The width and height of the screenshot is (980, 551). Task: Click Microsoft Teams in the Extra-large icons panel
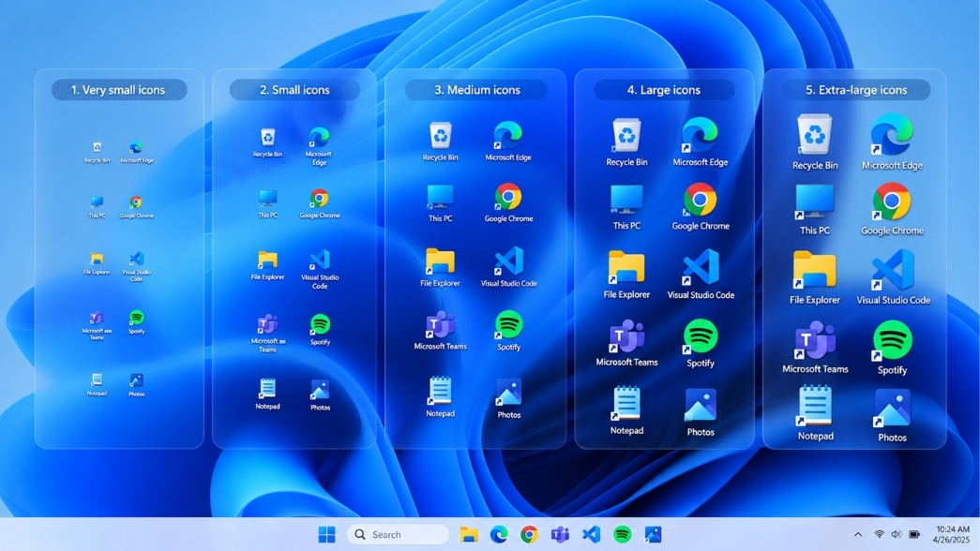pos(815,348)
